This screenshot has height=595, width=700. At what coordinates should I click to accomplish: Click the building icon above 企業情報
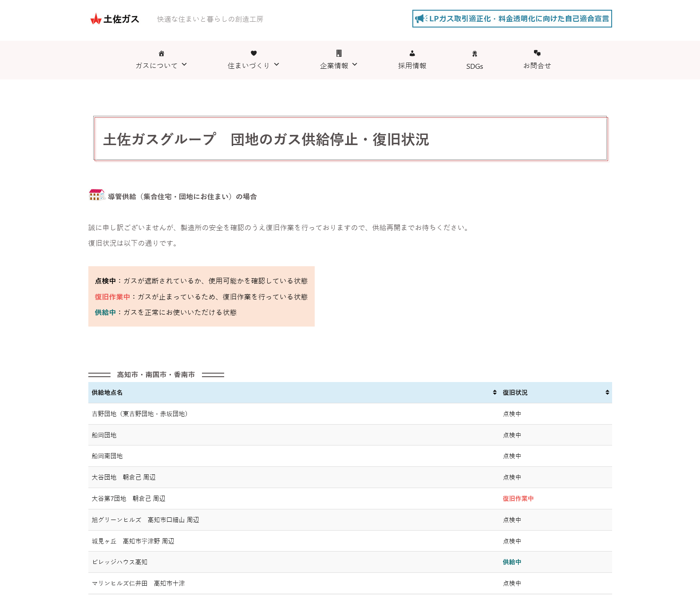339,53
